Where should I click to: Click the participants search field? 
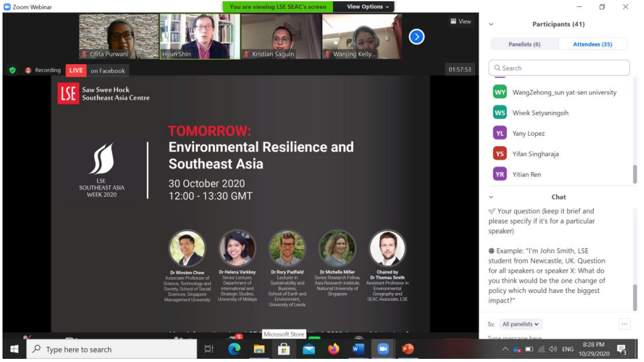559,68
